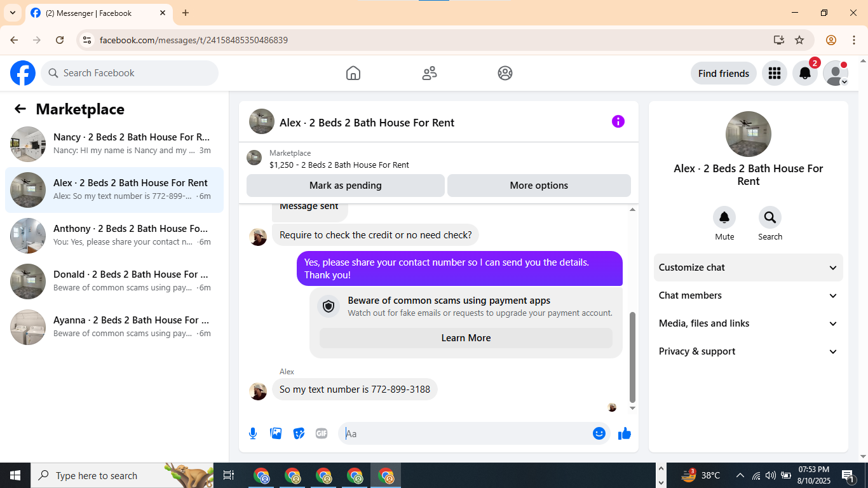Image resolution: width=868 pixels, height=488 pixels.
Task: Click message 'So my text number is 772-899-3188'
Action: click(355, 389)
